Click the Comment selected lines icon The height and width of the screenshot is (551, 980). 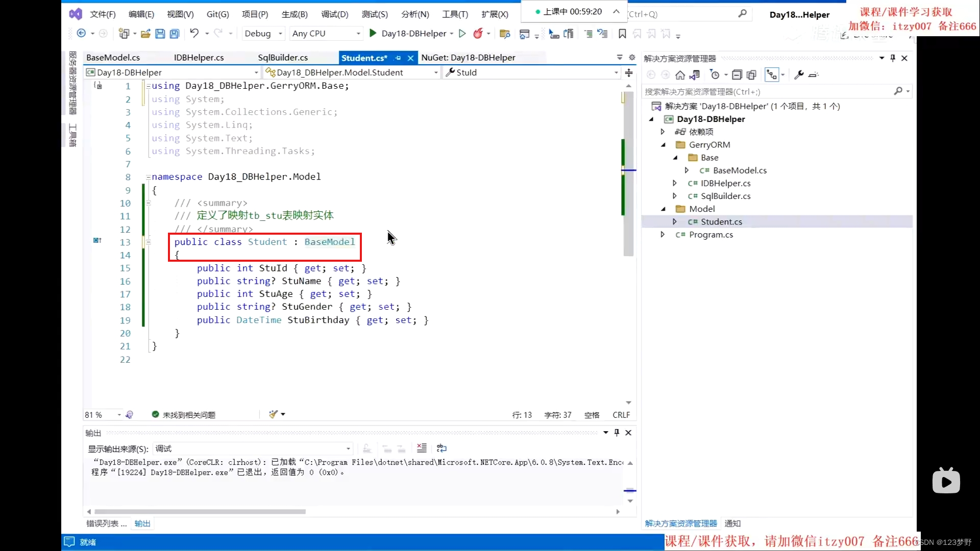(588, 34)
